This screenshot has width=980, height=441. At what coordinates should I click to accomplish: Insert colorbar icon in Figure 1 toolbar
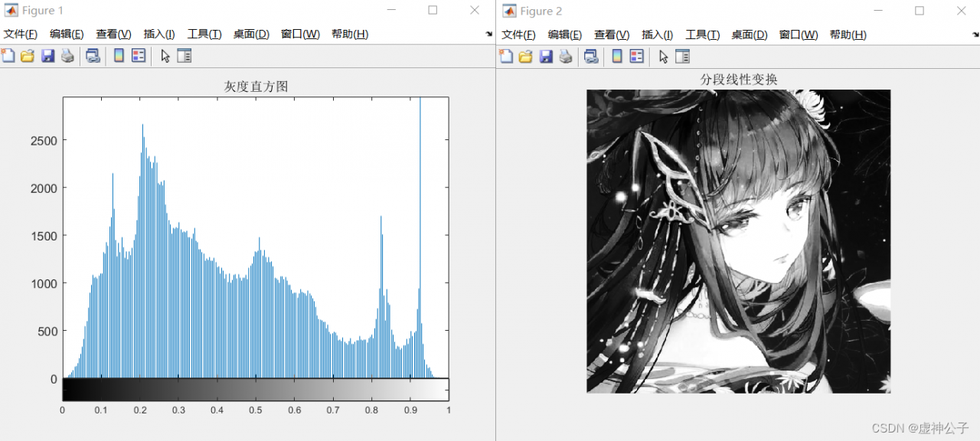coord(119,56)
